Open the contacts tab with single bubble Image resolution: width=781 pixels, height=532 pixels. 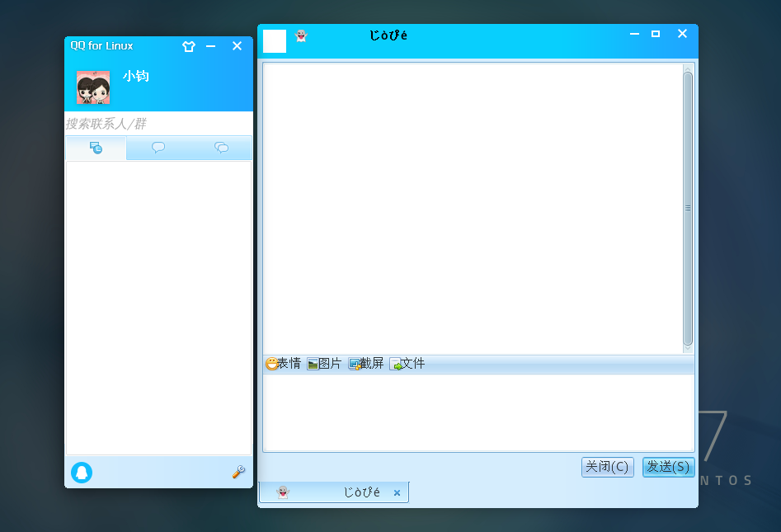pos(158,148)
